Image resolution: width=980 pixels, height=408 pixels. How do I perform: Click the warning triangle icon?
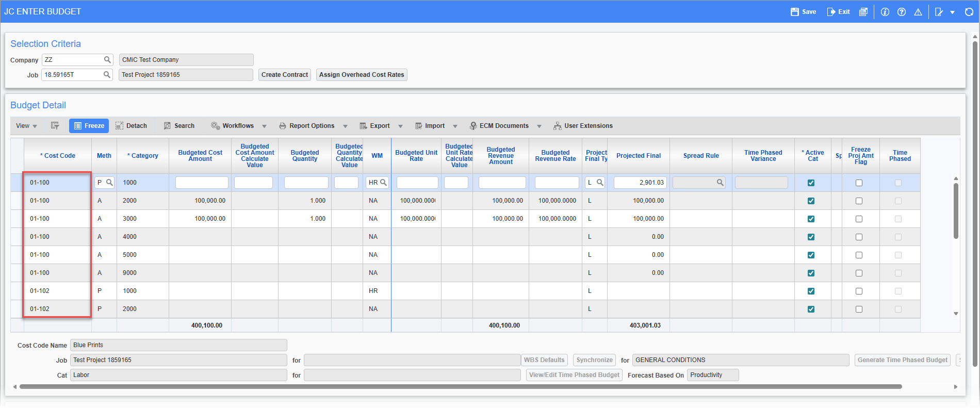pos(918,12)
